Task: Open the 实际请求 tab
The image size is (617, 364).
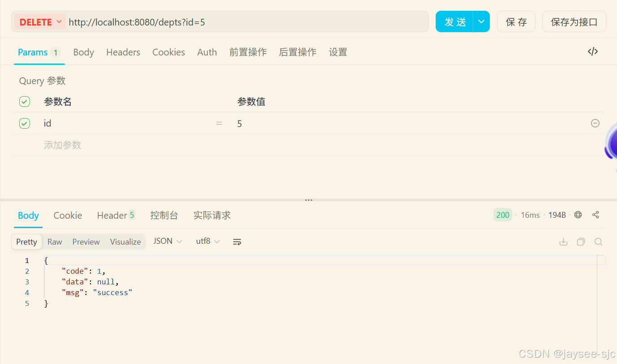Action: click(x=212, y=215)
